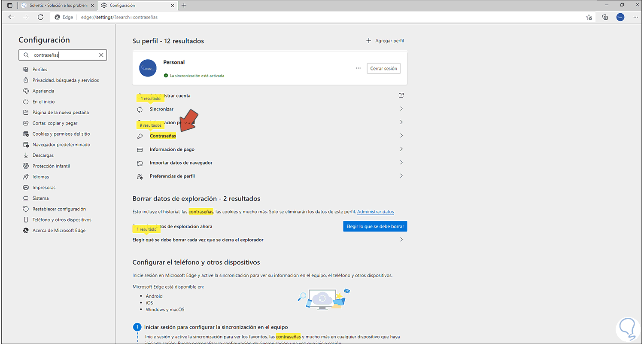
Task: Click Iniciar sesión para configurar la sincronización
Action: (x=216, y=327)
